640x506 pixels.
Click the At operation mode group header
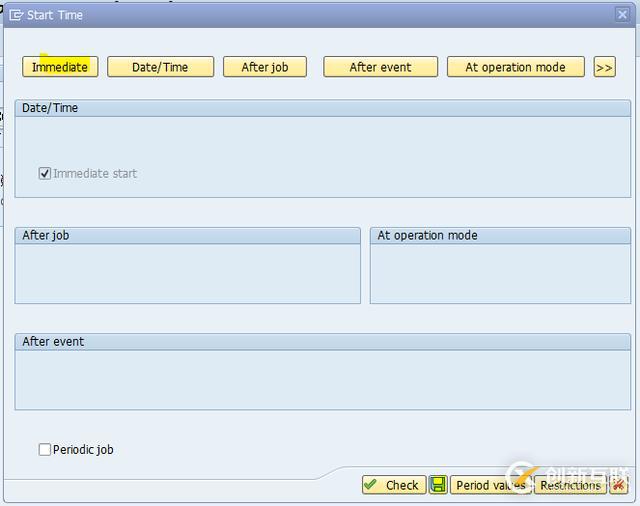pos(500,235)
